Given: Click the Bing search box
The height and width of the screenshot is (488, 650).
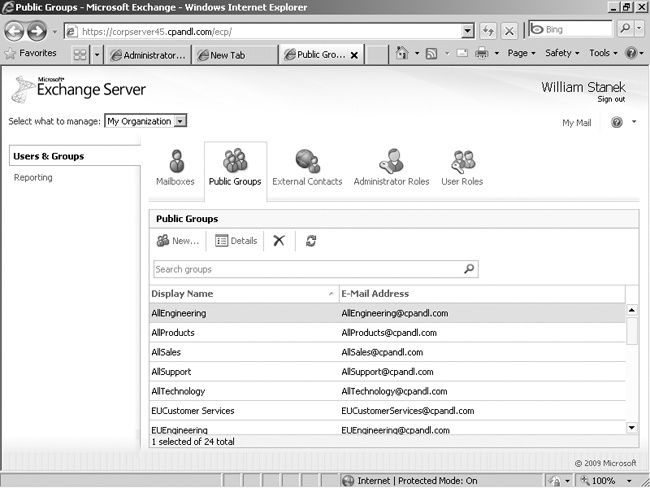Looking at the screenshot, I should (570, 29).
